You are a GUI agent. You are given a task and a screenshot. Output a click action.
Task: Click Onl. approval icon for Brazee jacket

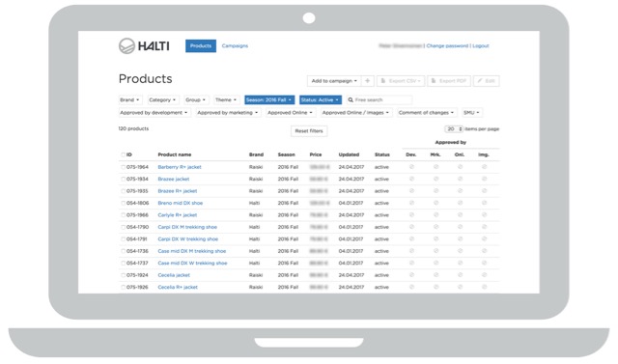point(460,179)
